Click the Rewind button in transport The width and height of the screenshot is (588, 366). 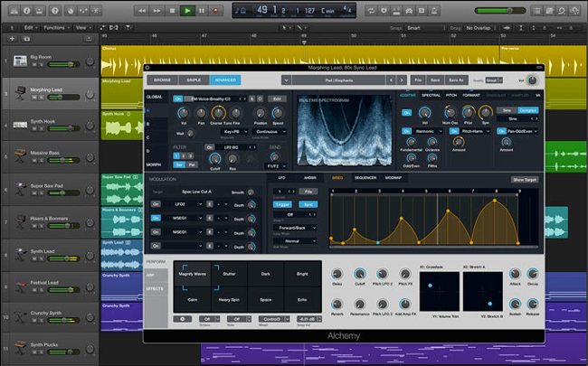144,11
